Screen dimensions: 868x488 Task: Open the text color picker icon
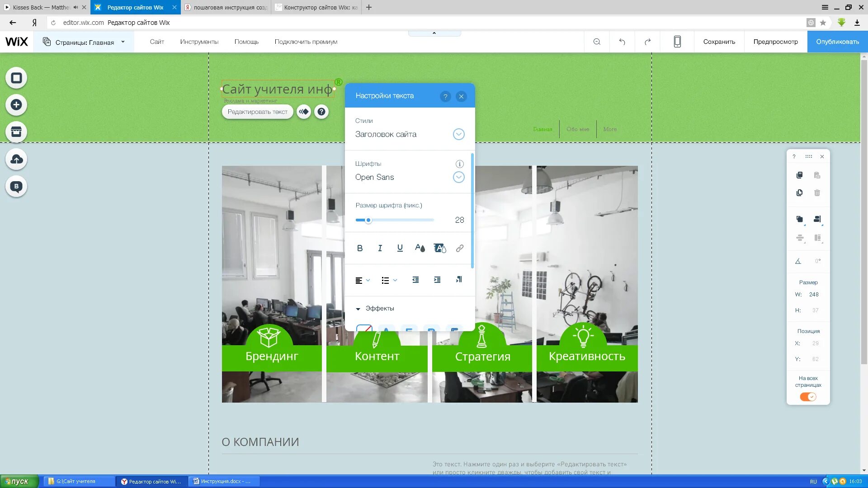[x=420, y=248]
